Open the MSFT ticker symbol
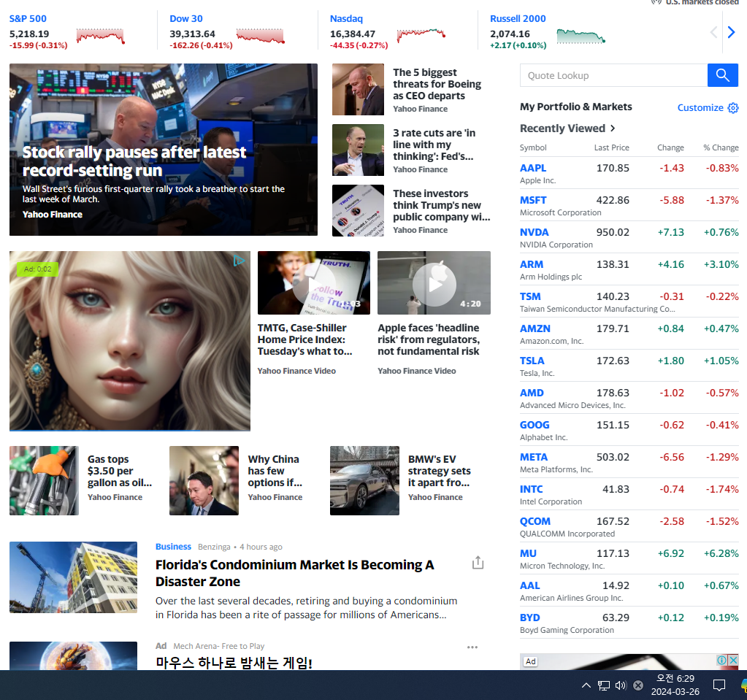 pyautogui.click(x=533, y=200)
